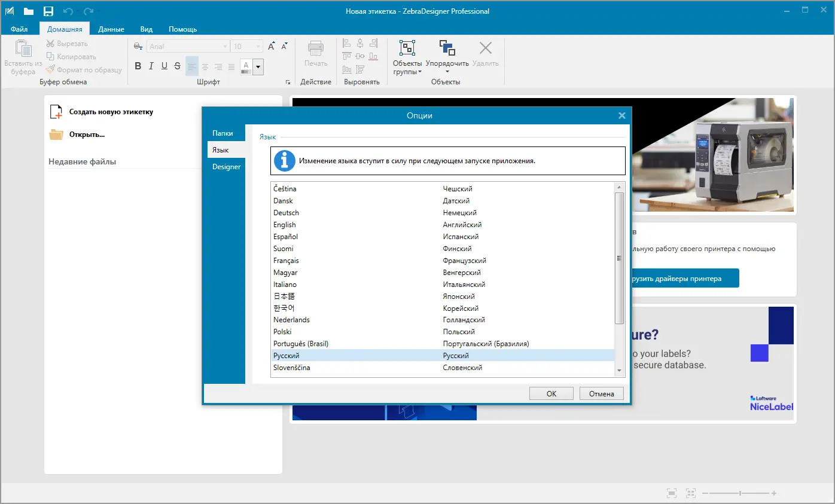Click the Вставить из буфера paste icon
835x504 pixels.
23,49
